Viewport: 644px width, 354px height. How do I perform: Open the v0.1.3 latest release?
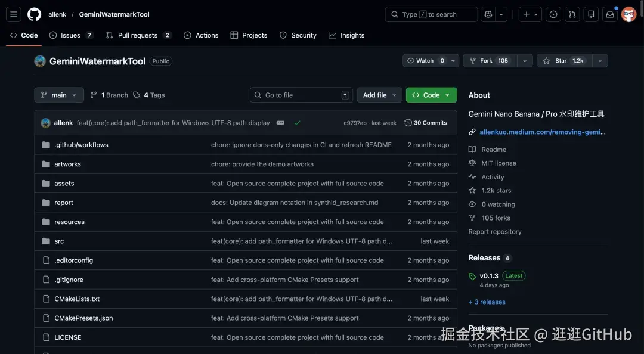tap(489, 276)
